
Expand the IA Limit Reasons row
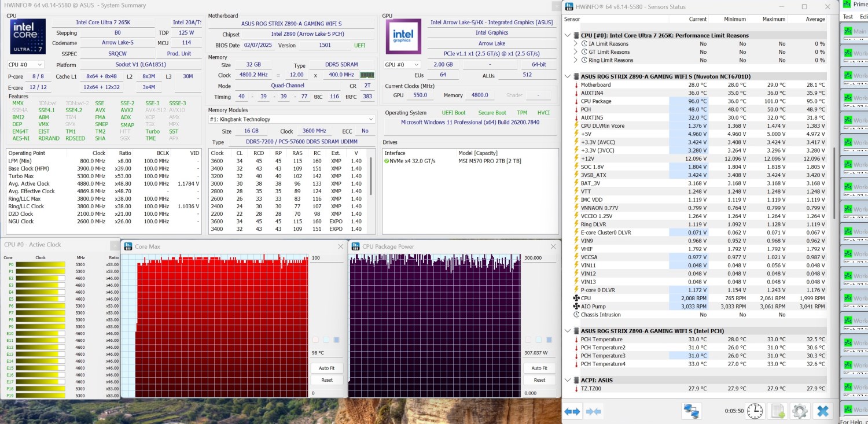click(x=575, y=43)
